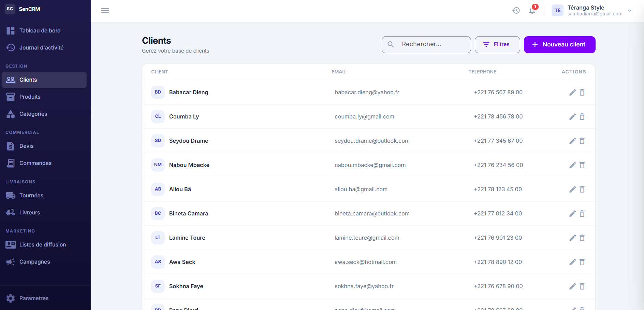Edit Sokhna Faye client
The width and height of the screenshot is (644, 310).
click(x=572, y=286)
